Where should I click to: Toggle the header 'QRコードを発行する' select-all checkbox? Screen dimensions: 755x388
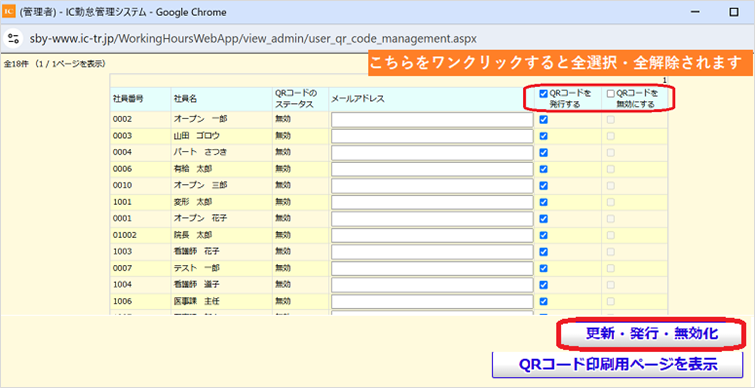click(544, 93)
